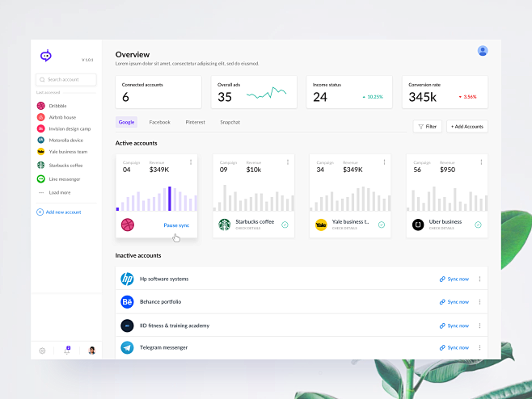532x399 pixels.
Task: Open the Filter dropdown
Action: pos(428,127)
